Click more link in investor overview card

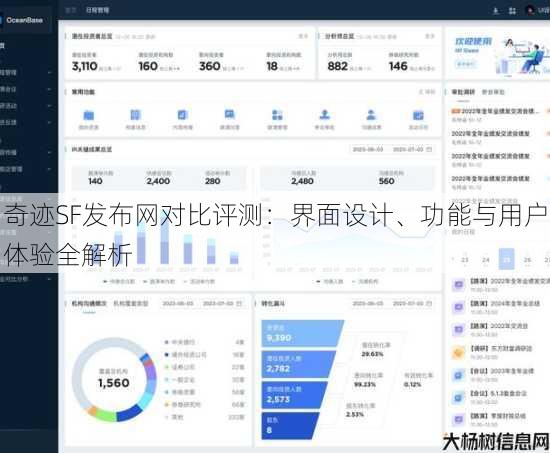click(303, 36)
